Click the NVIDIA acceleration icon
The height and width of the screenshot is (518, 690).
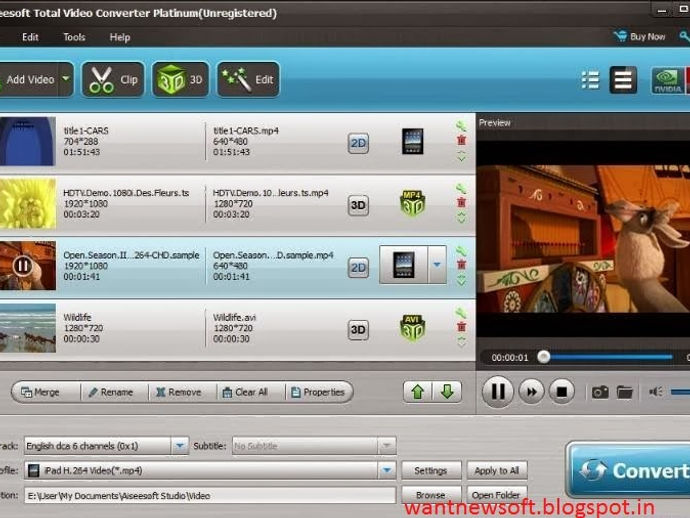[x=668, y=81]
